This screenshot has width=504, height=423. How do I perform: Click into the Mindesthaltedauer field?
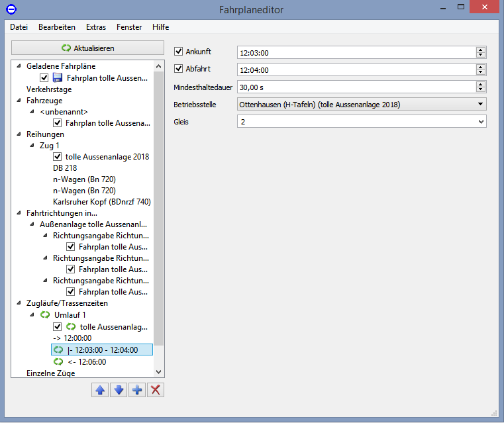pyautogui.click(x=355, y=87)
